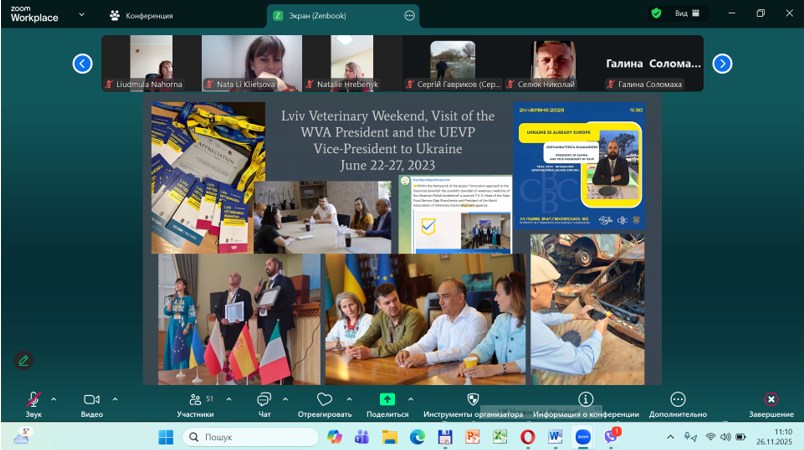Click the red Завершение end meeting button
Viewport: 804px width, 450px height.
click(x=770, y=400)
